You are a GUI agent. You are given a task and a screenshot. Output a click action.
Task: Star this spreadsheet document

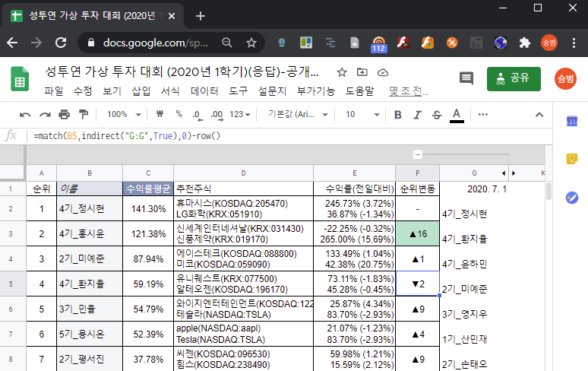click(342, 72)
